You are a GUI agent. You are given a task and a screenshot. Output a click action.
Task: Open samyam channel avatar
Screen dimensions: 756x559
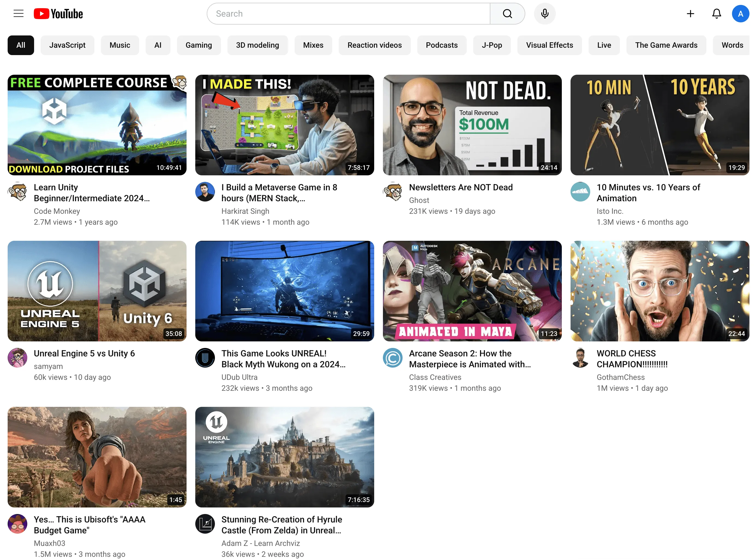(x=17, y=358)
